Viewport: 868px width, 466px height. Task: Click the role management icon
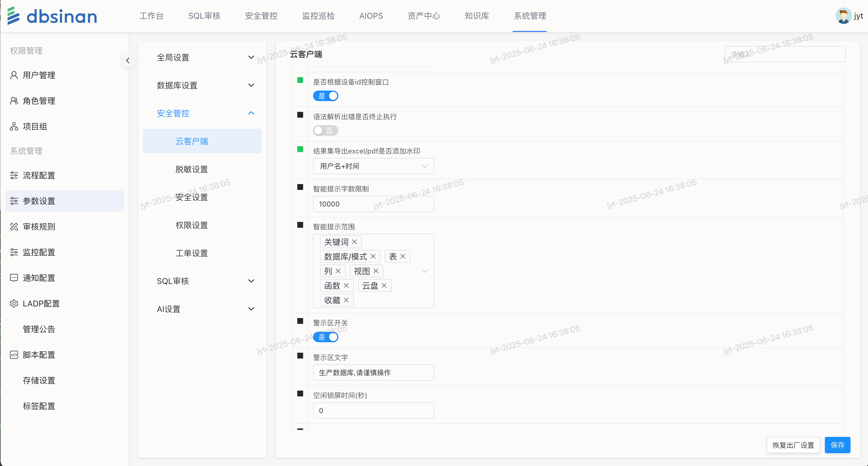pos(14,101)
